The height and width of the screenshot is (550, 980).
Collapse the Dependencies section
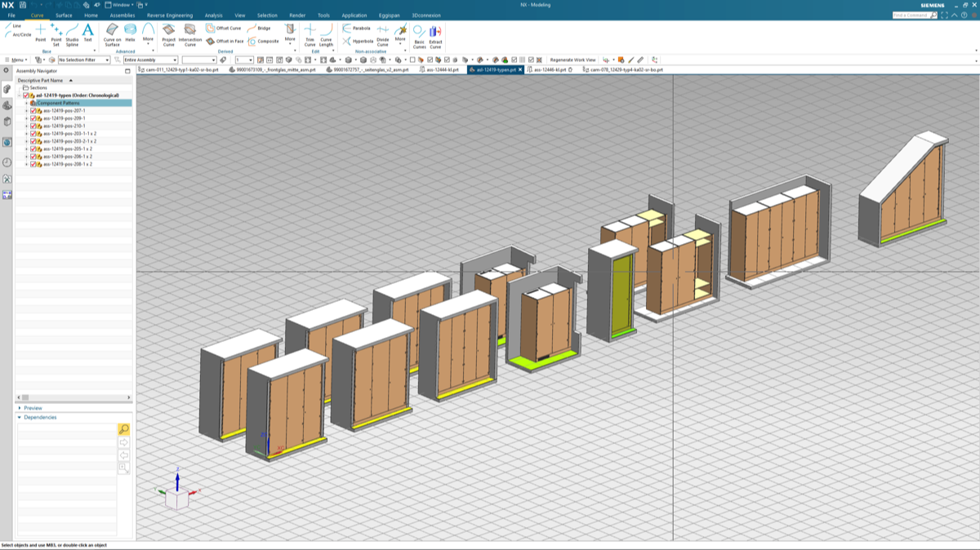(37, 417)
